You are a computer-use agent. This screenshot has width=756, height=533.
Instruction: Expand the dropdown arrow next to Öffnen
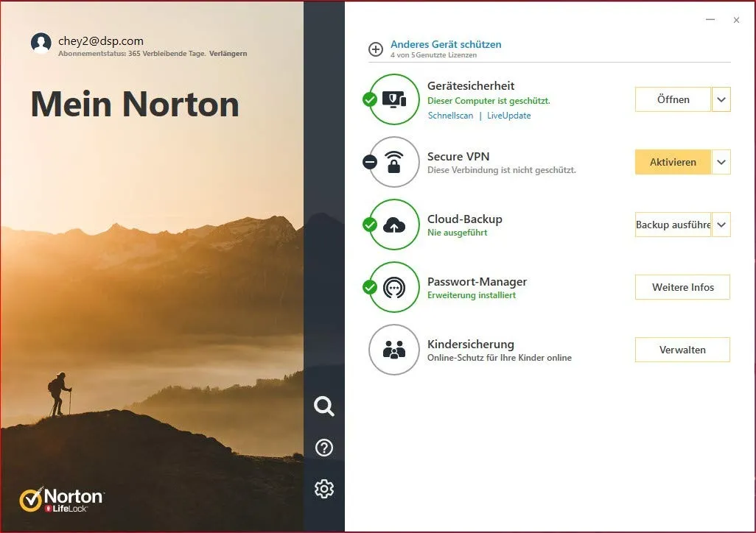[x=721, y=99]
